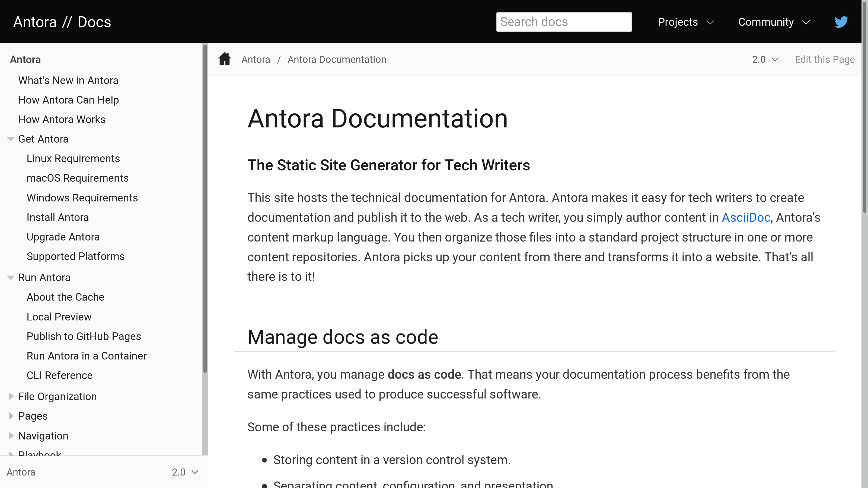
Task: Click the Search docs input field
Action: [x=564, y=22]
